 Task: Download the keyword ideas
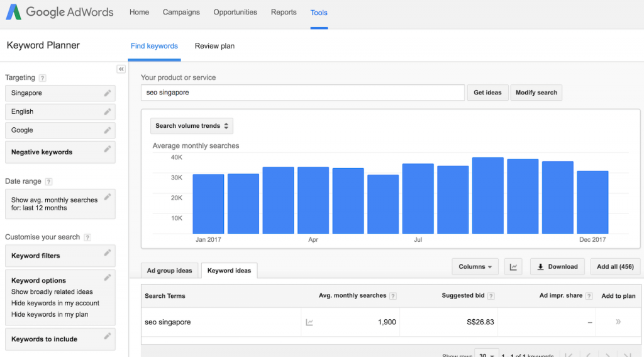tap(557, 267)
